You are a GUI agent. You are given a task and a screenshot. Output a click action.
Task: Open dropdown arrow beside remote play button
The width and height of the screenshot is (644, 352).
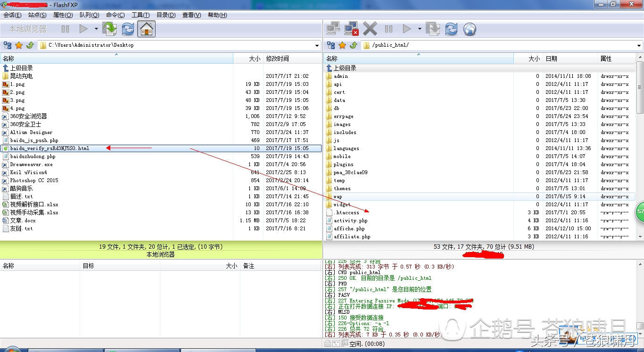pos(420,29)
